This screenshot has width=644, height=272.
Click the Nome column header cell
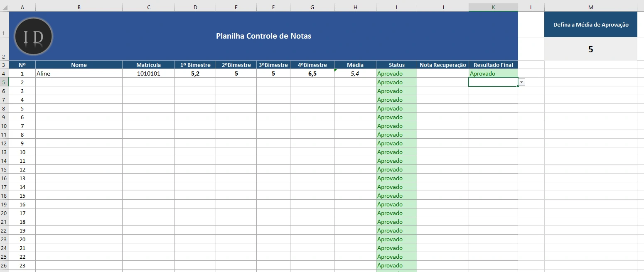pos(79,65)
